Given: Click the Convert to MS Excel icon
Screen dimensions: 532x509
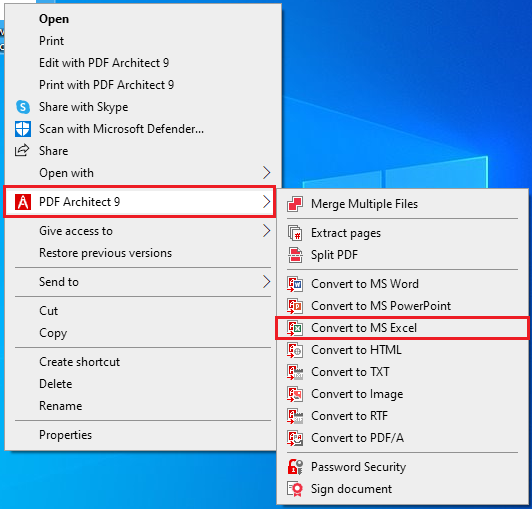Looking at the screenshot, I should pos(295,328).
